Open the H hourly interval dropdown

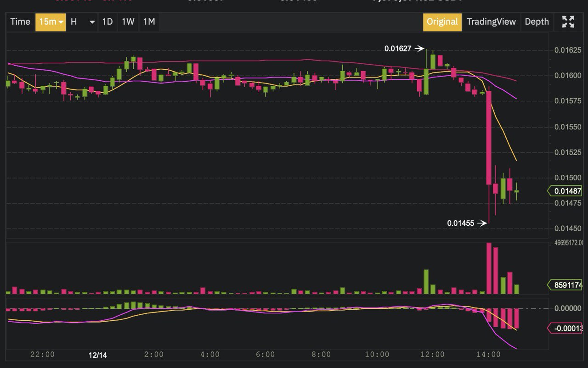point(82,22)
